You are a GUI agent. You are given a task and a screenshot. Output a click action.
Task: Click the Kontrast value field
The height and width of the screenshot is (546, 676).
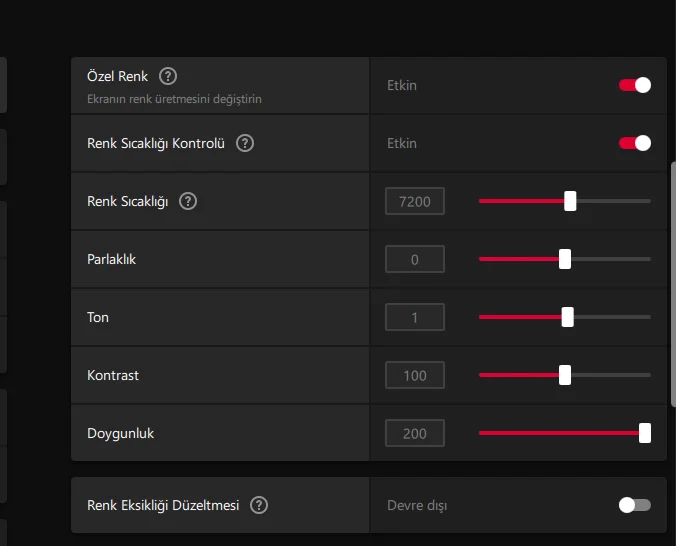pyautogui.click(x=415, y=376)
